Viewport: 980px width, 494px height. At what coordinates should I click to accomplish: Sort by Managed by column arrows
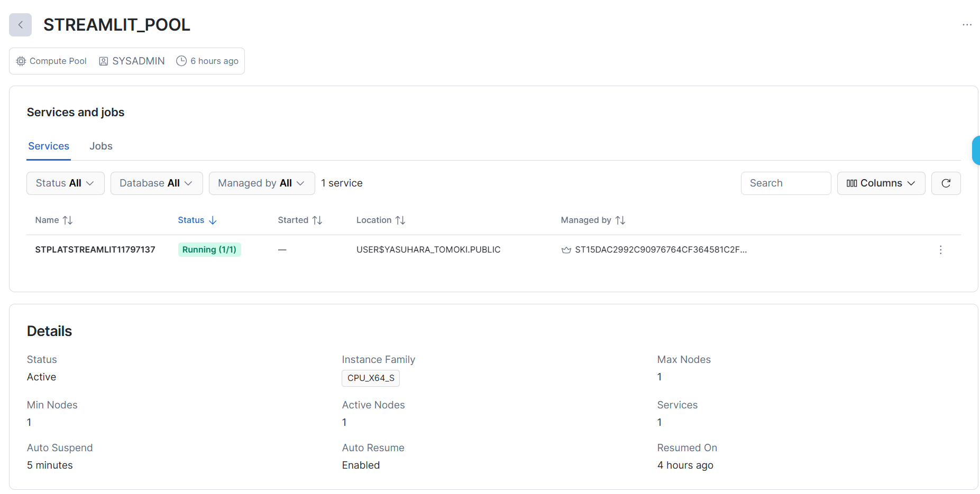tap(620, 220)
